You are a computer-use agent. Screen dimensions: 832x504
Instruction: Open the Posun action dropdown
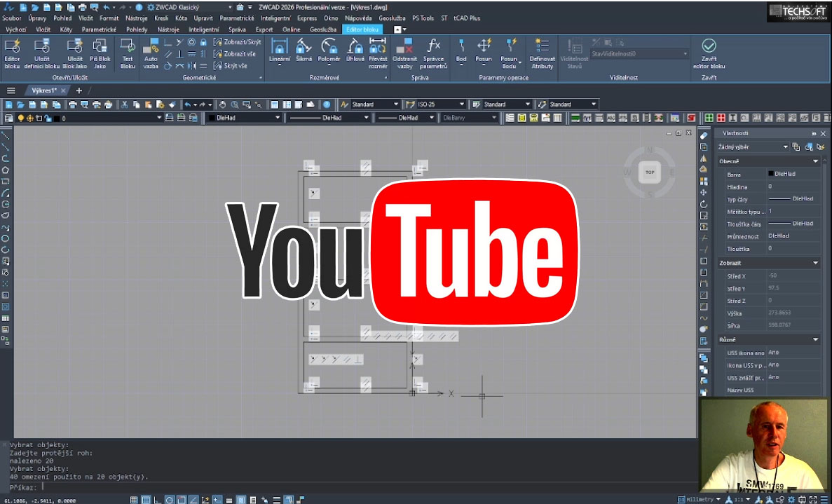click(484, 65)
